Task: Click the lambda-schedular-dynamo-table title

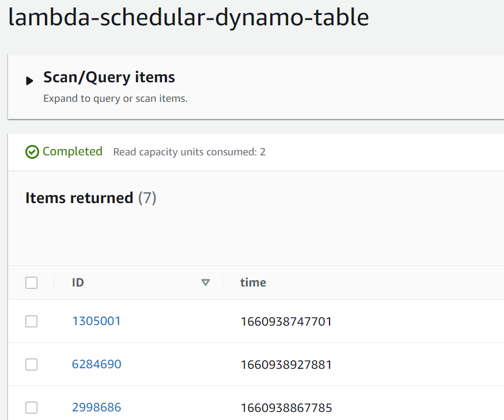Action: [x=189, y=18]
